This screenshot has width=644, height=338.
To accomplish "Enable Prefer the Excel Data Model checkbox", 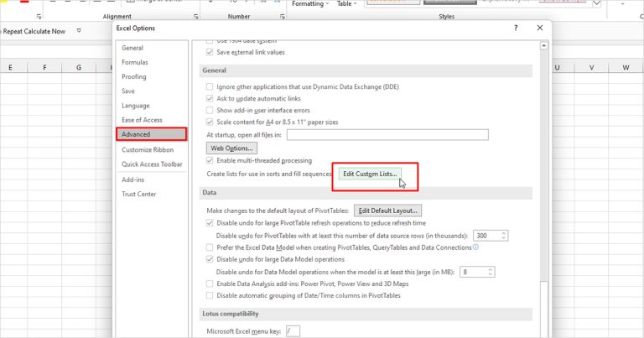I will click(x=210, y=247).
